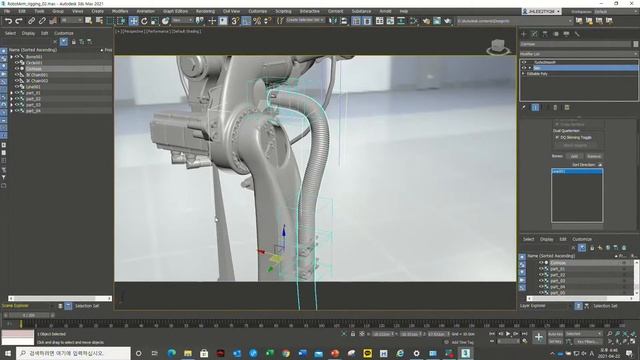This screenshot has width=640, height=360.
Task: Click the Add bones button
Action: point(574,156)
